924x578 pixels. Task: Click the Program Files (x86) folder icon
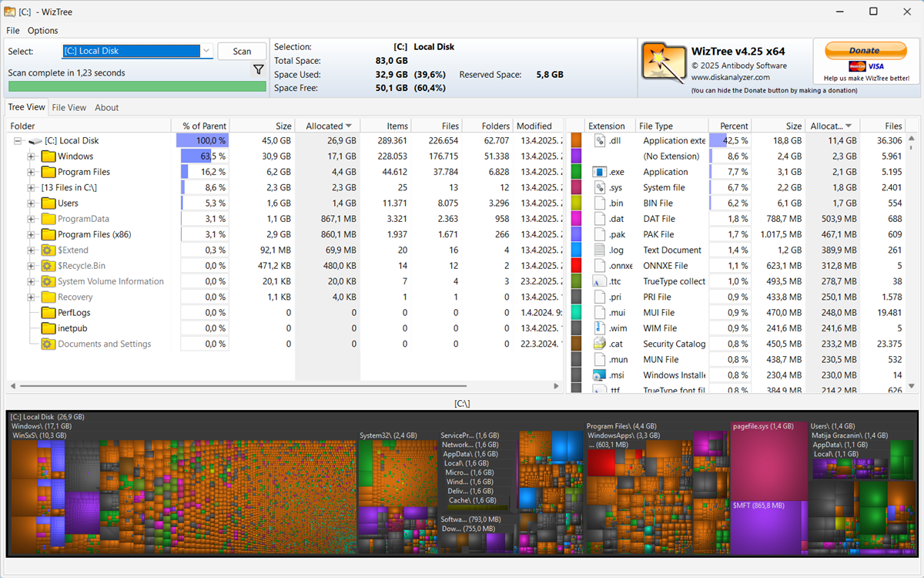[49, 234]
